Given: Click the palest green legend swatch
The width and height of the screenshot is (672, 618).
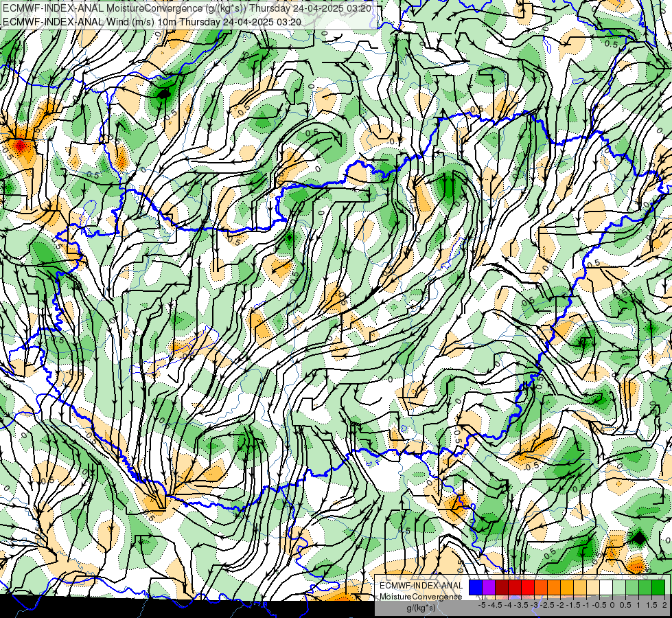Looking at the screenshot, I should 619,588.
